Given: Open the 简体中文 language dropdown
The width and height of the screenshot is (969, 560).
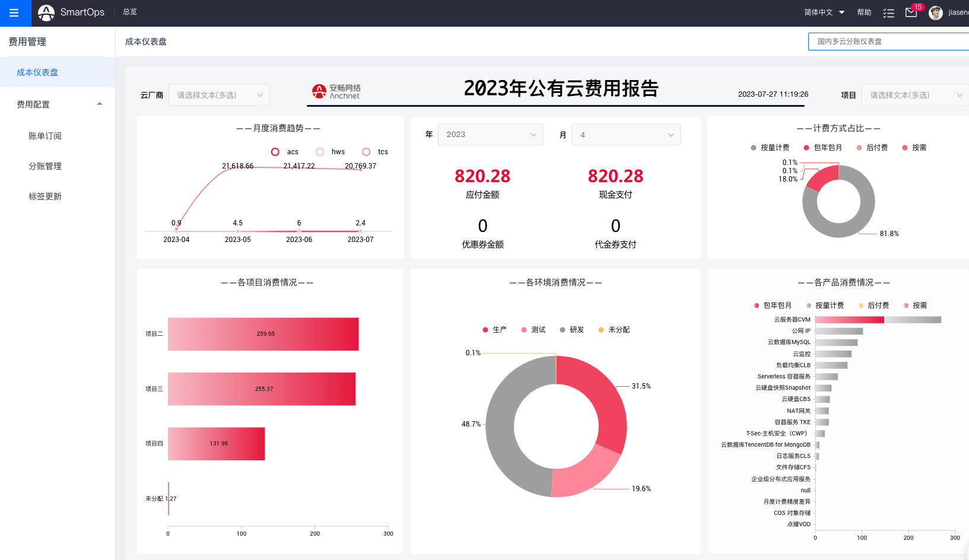Looking at the screenshot, I should [824, 12].
